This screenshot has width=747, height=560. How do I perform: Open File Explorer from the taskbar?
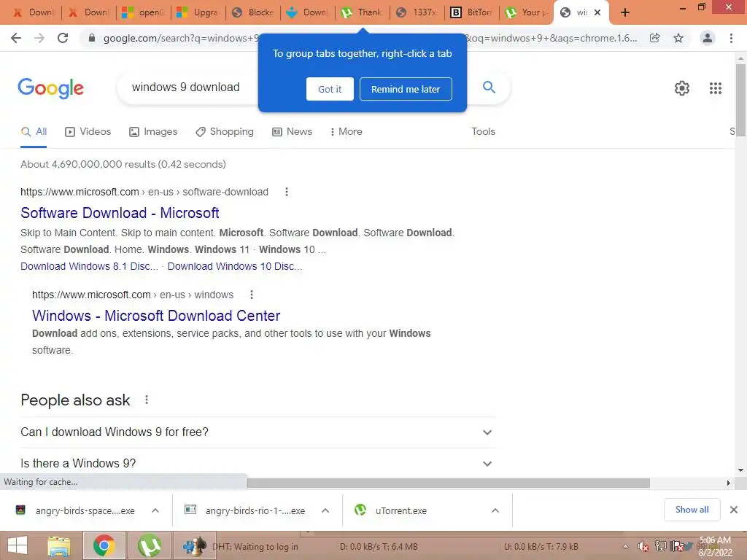pyautogui.click(x=58, y=545)
